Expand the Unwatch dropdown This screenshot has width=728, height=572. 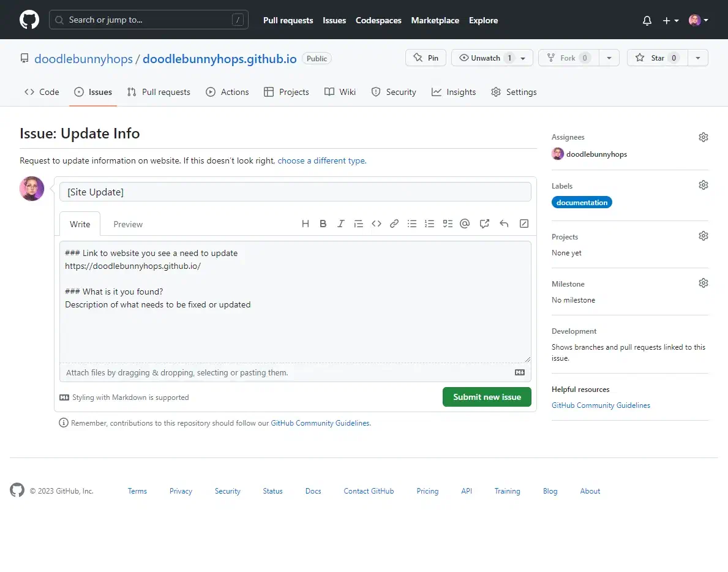pos(522,58)
